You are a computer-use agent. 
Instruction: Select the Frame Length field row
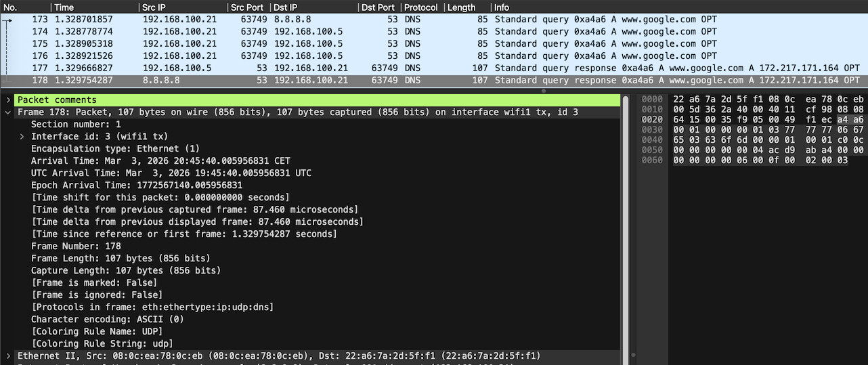tap(121, 259)
